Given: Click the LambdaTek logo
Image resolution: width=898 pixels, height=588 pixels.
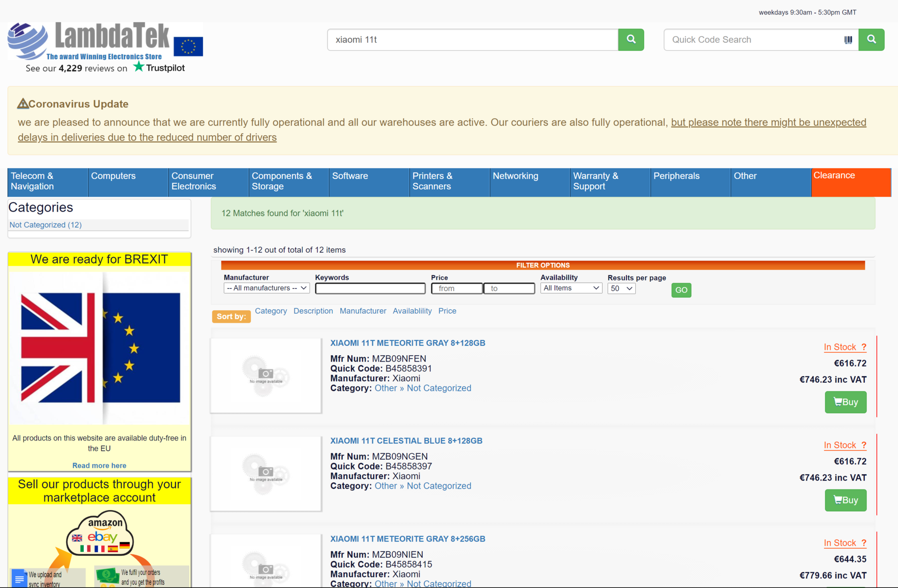Looking at the screenshot, I should pyautogui.click(x=89, y=41).
